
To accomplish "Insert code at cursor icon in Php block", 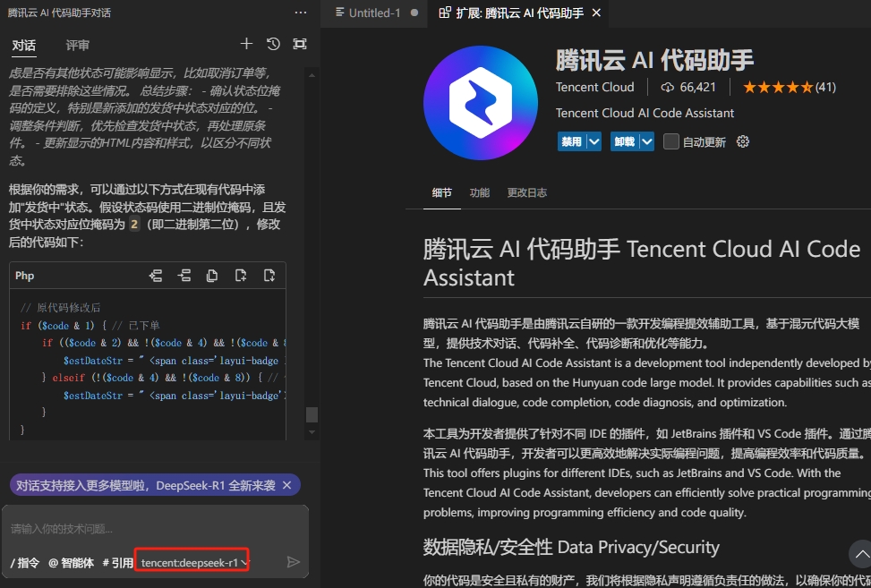I will [156, 276].
